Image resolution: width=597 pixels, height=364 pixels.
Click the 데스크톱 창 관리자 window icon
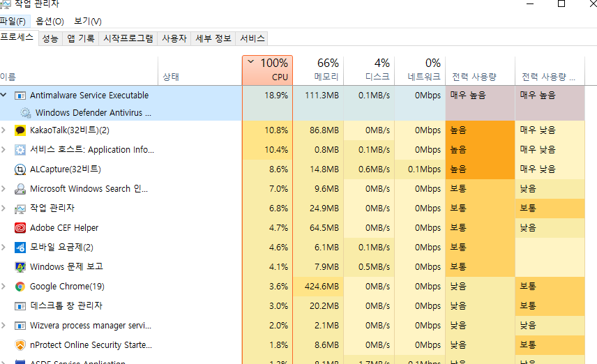click(20, 306)
